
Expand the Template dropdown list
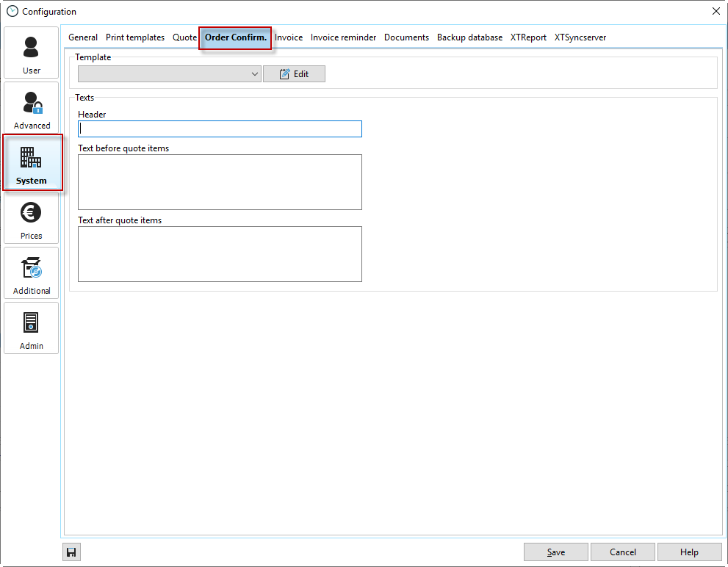pos(254,74)
